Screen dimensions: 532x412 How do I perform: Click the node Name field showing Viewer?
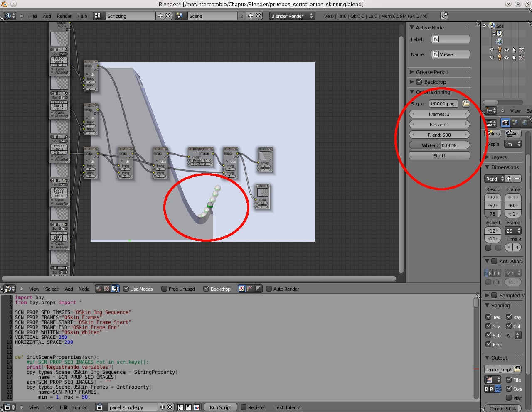click(x=451, y=54)
